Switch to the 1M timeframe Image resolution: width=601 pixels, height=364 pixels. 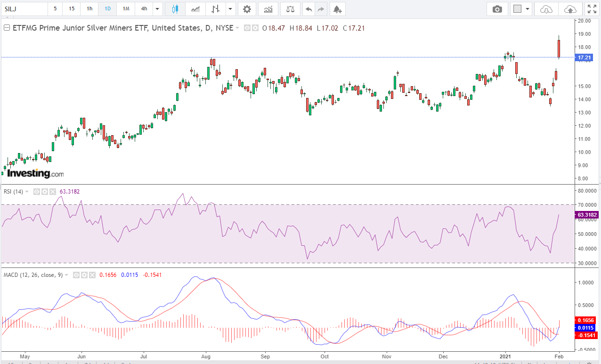[126, 9]
